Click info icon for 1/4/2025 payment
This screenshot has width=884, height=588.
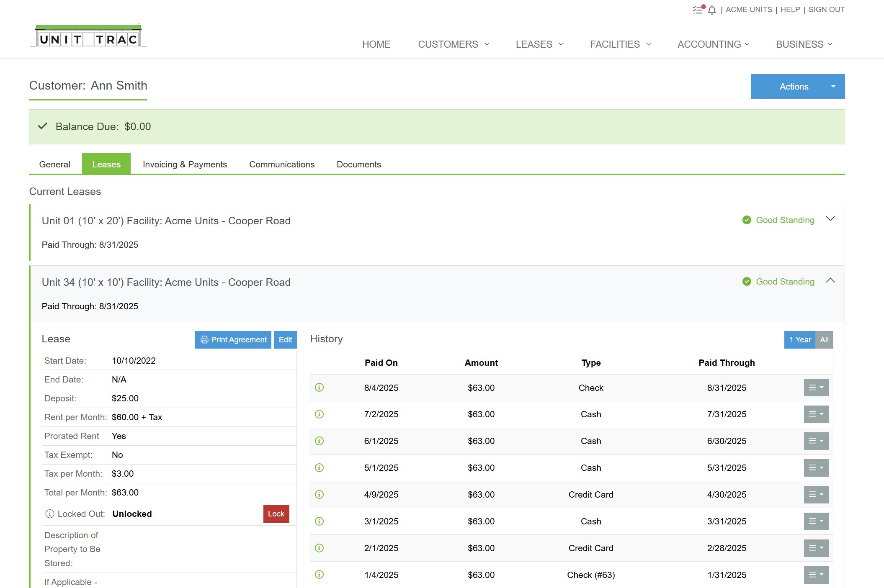[319, 575]
